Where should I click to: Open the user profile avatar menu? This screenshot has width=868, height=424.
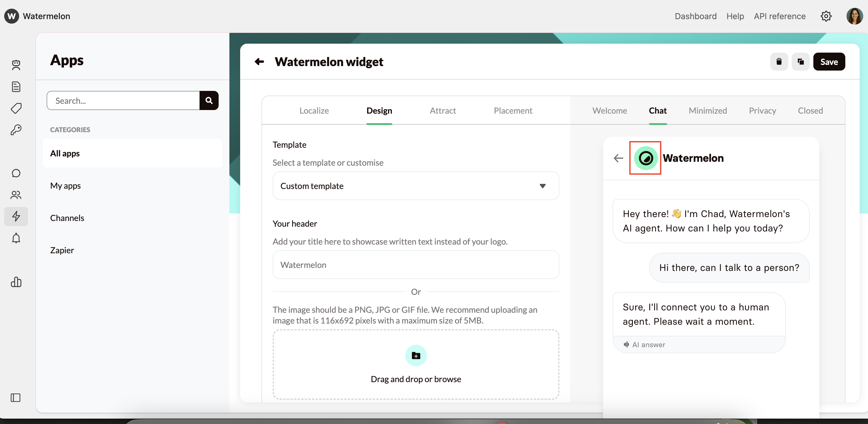point(855,16)
